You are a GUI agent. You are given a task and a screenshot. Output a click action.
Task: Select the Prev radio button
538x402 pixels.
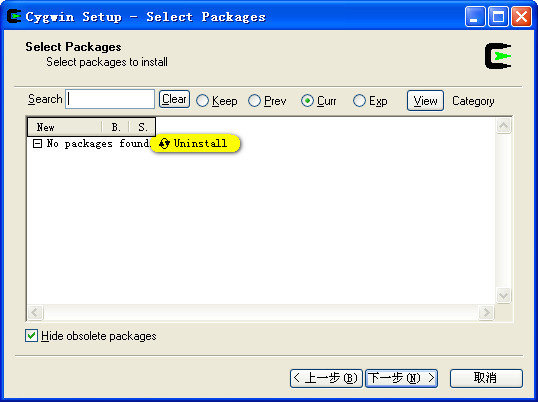254,101
